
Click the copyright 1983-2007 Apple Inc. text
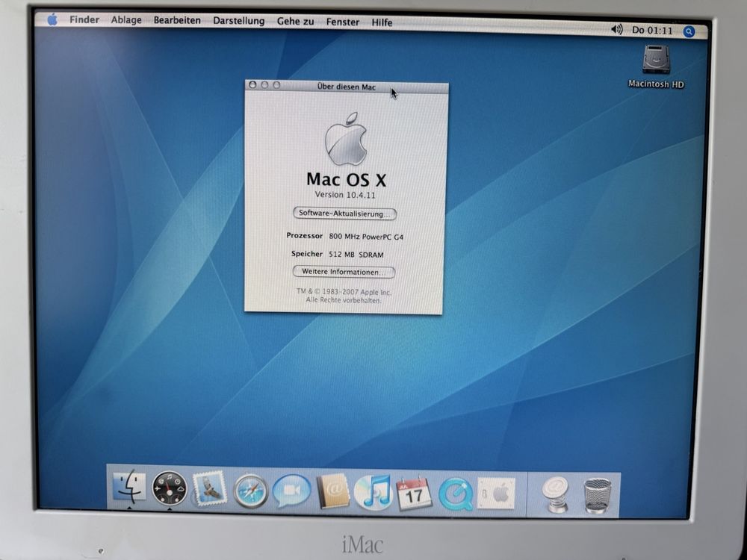pos(344,292)
